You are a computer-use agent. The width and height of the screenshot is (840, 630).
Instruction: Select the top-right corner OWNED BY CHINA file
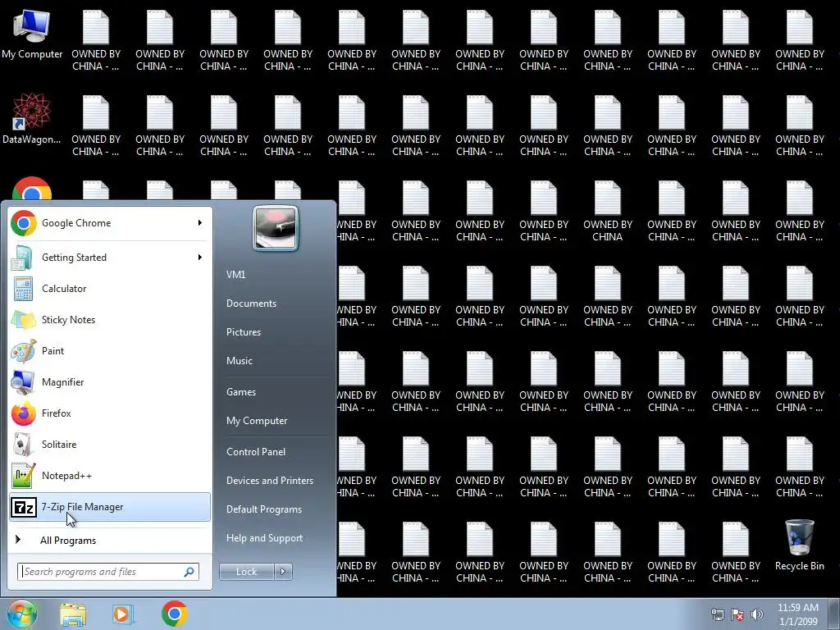[799, 41]
